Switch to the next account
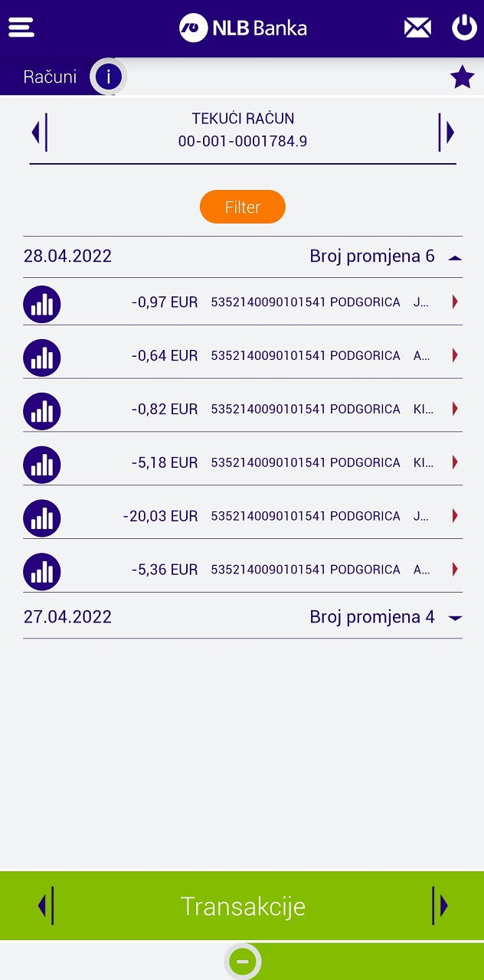The height and width of the screenshot is (980, 484). click(x=446, y=132)
